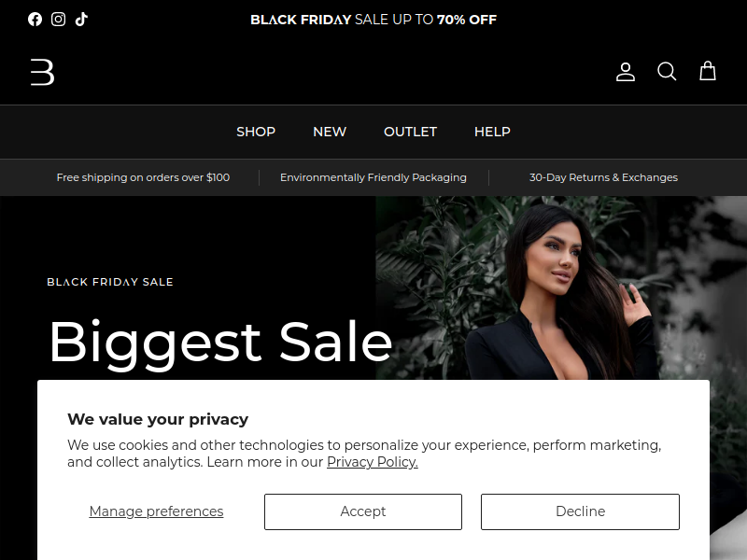The height and width of the screenshot is (560, 747).
Task: Open the Privacy Policy link
Action: click(373, 462)
